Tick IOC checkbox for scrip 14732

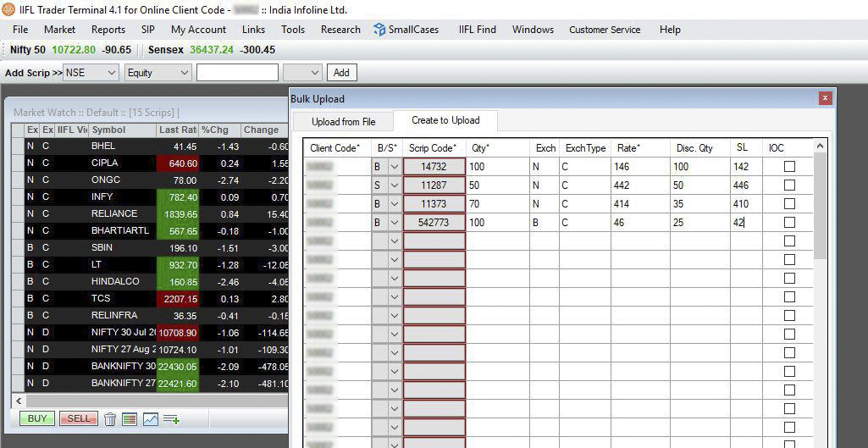[x=789, y=167]
